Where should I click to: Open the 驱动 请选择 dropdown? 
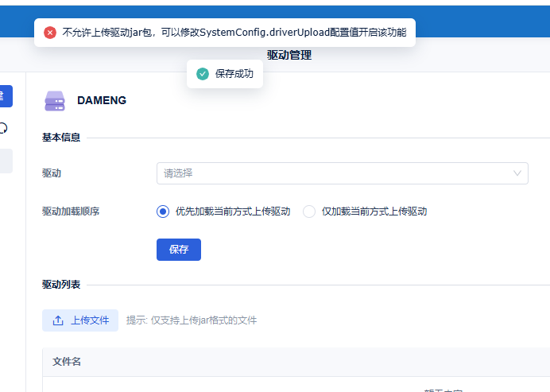(343, 173)
